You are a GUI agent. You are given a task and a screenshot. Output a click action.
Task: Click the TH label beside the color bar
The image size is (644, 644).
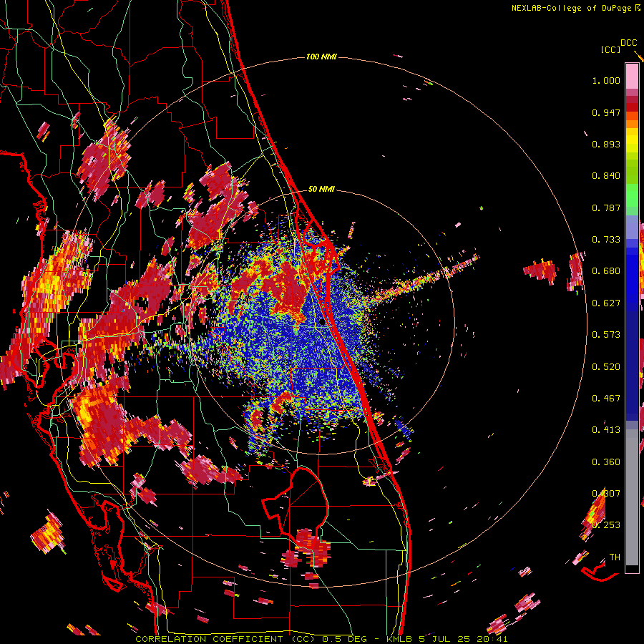click(615, 557)
